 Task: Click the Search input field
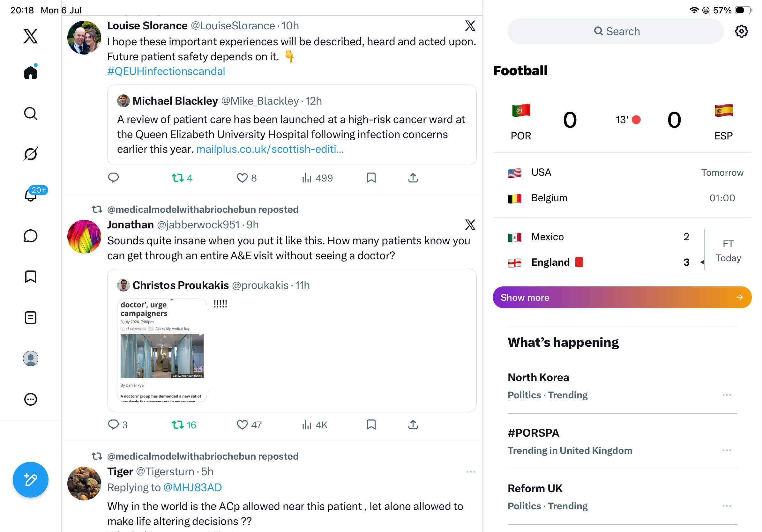pyautogui.click(x=615, y=31)
